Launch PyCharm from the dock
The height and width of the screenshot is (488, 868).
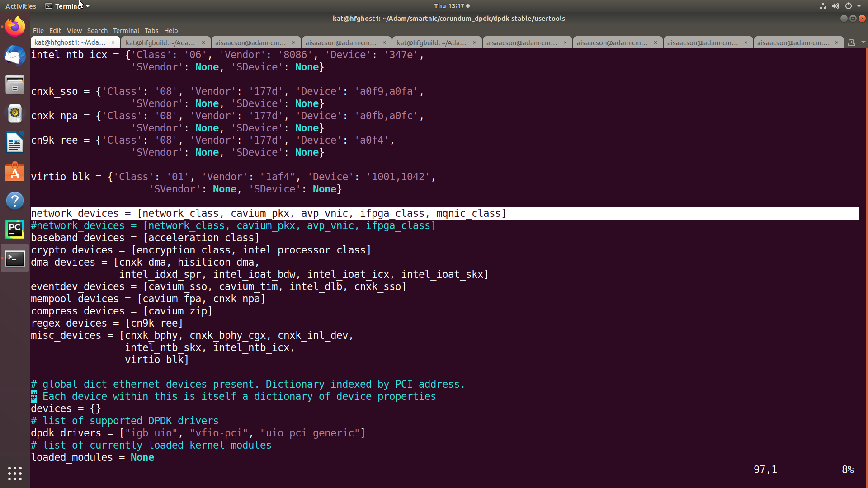[x=15, y=229]
